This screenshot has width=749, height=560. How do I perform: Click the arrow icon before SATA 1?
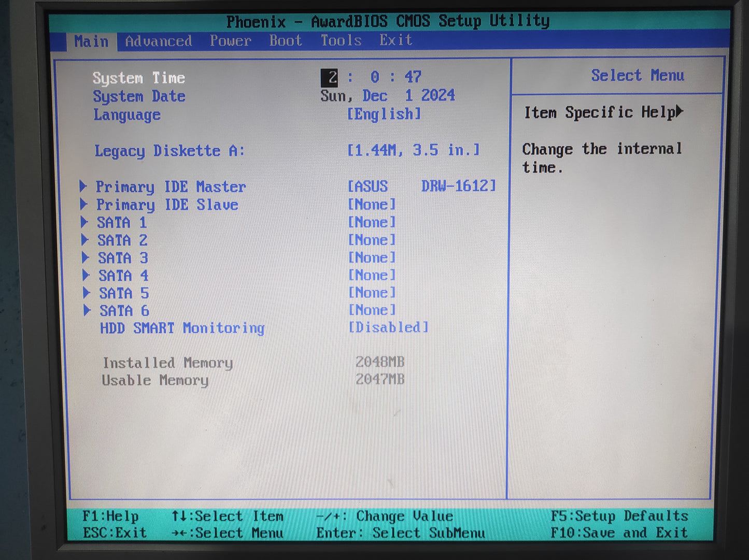pyautogui.click(x=84, y=222)
